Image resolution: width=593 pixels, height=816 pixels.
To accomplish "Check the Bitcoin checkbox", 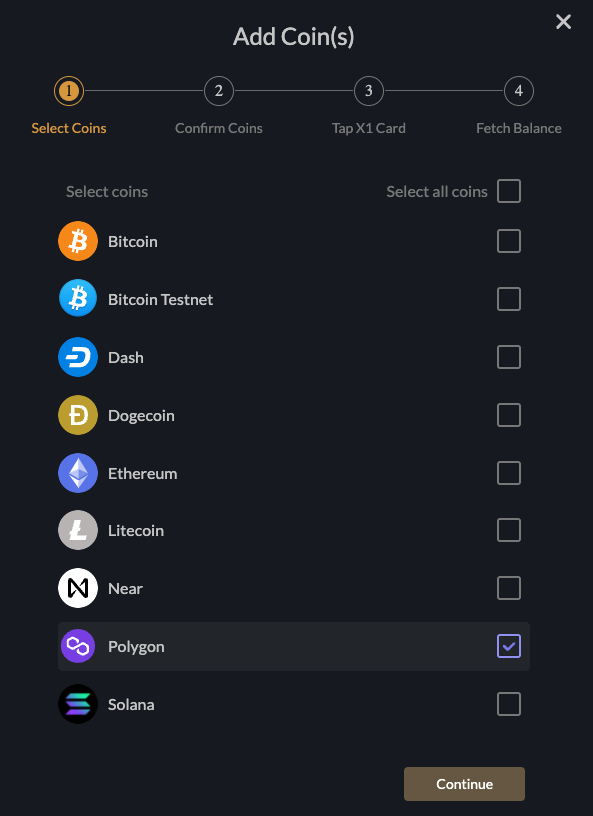I will pyautogui.click(x=509, y=241).
